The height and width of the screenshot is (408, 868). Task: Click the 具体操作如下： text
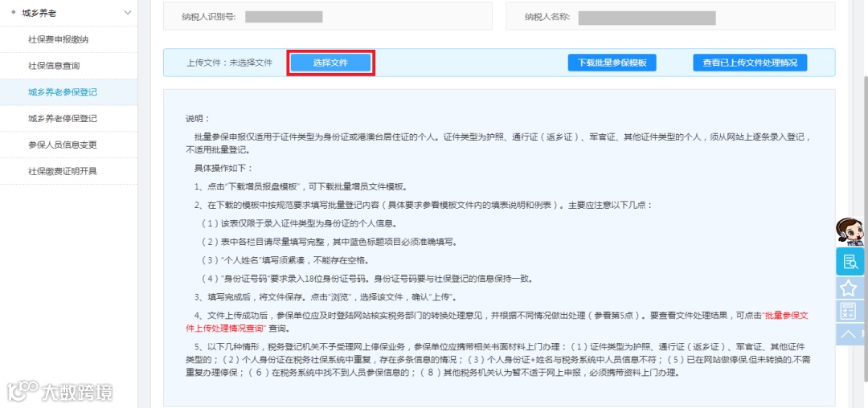[x=223, y=168]
